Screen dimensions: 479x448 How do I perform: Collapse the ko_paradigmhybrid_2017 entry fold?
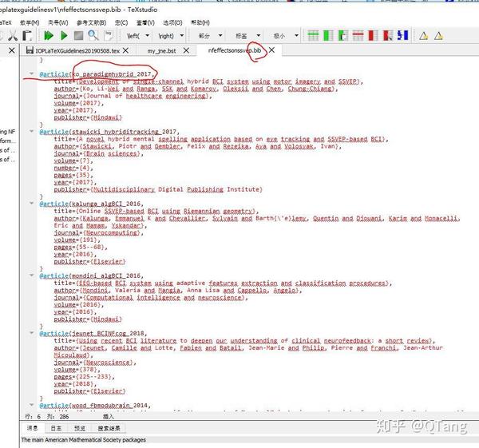click(31, 73)
